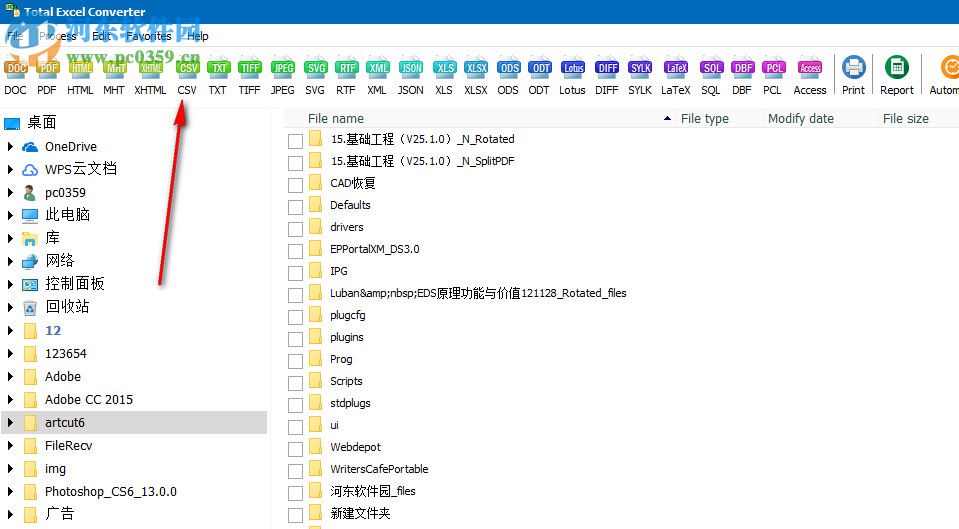Check the drivers folder checkbox
The width and height of the screenshot is (959, 529).
295,229
